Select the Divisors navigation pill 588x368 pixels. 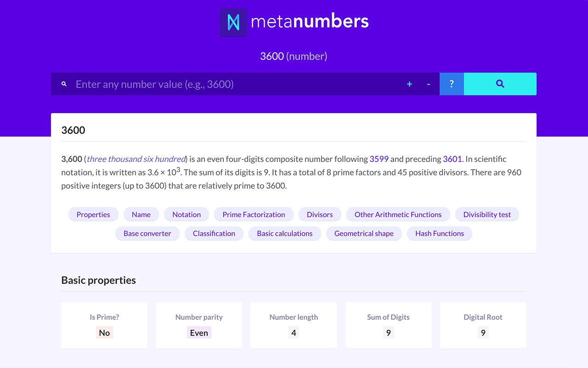[x=319, y=214]
